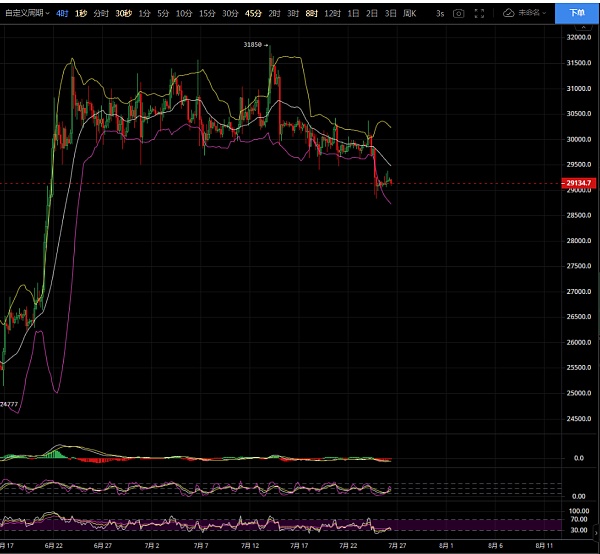
Task: Switch chart to 30秒 interval
Action: 123,14
